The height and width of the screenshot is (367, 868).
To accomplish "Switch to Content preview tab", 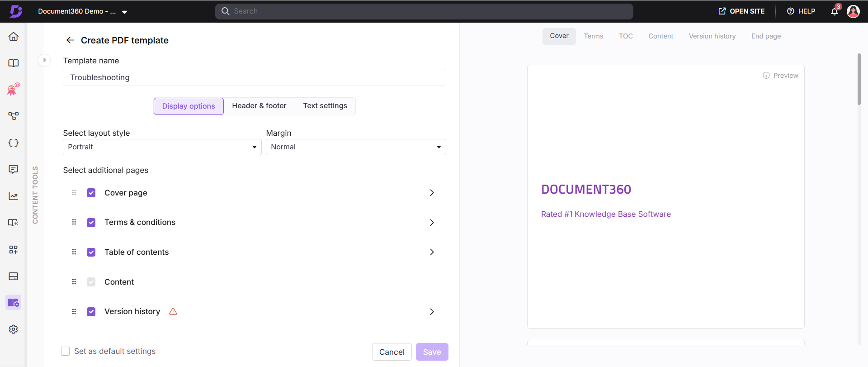I will click(660, 36).
